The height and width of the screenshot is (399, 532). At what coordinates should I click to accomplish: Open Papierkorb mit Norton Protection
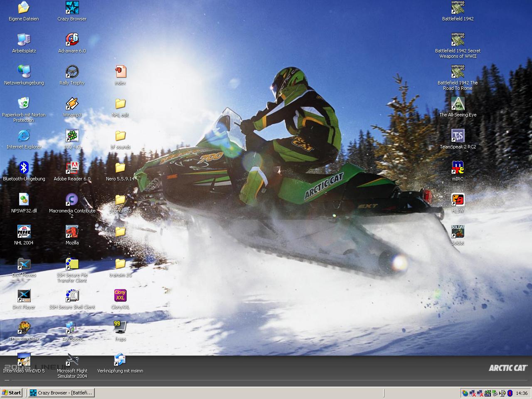point(24,103)
